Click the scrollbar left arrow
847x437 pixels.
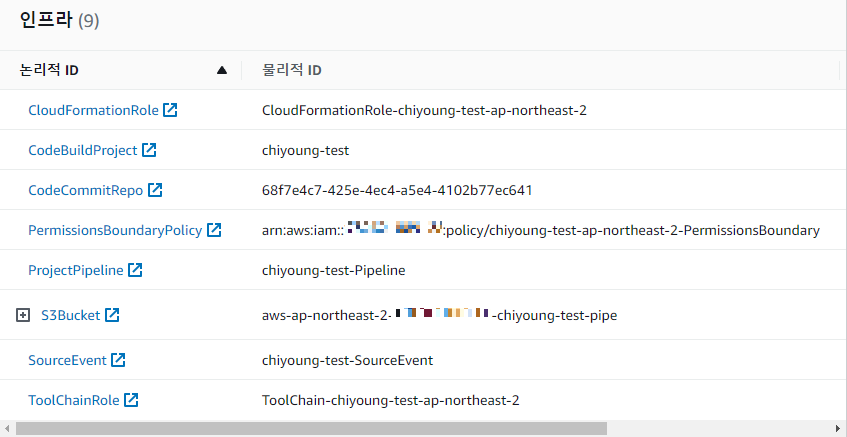(6, 428)
